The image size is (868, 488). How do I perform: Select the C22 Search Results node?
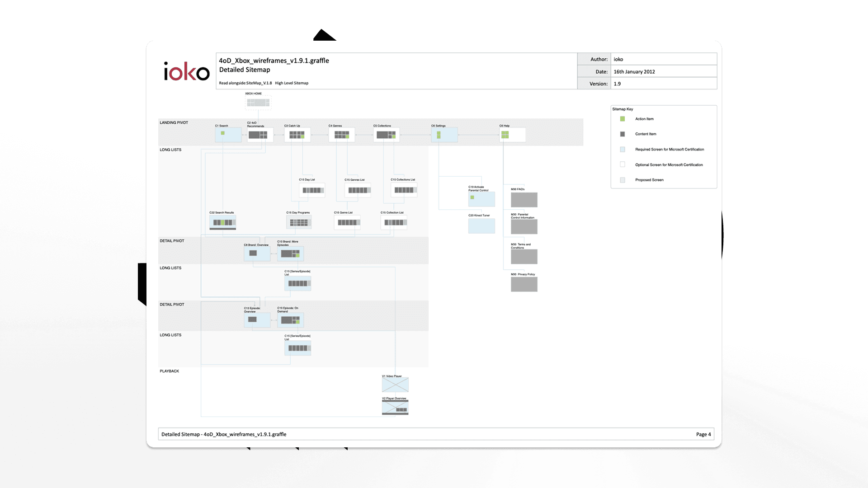[x=222, y=222]
